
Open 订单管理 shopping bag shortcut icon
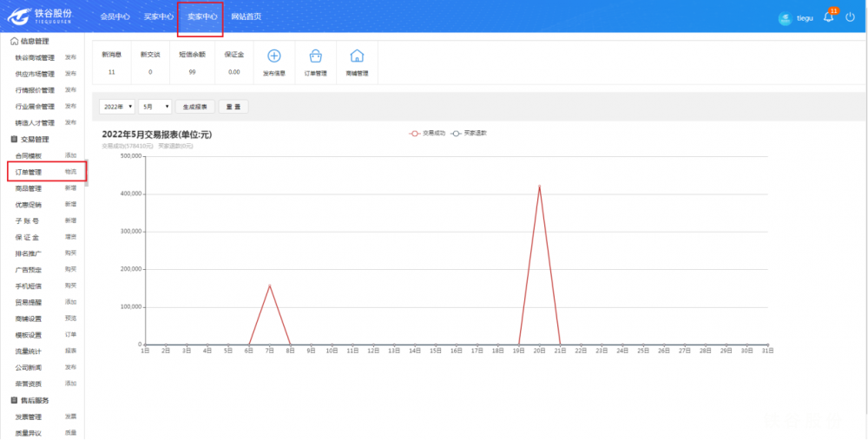(315, 56)
